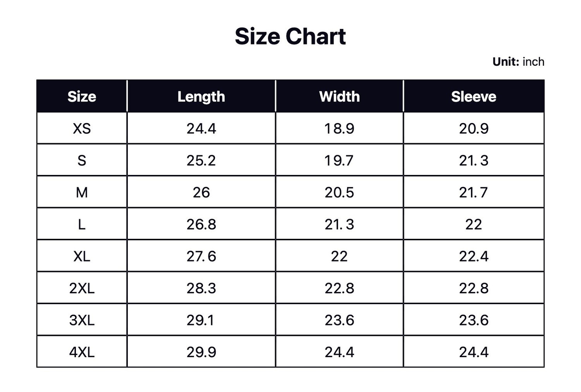This screenshot has width=581, height=392.
Task: Select the Sleeve column header
Action: pyautogui.click(x=474, y=96)
